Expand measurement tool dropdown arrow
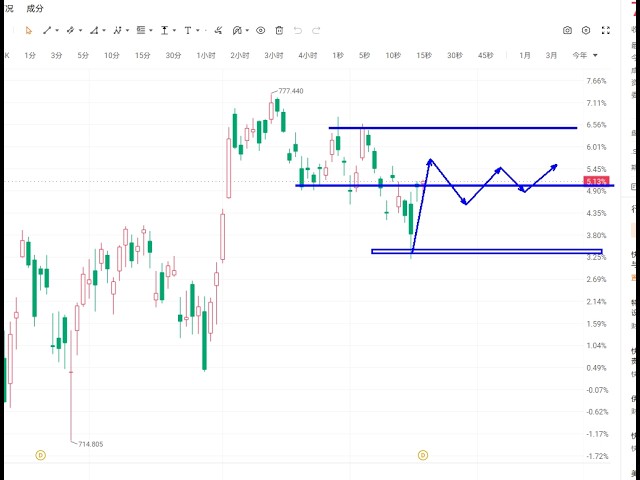 coord(174,31)
